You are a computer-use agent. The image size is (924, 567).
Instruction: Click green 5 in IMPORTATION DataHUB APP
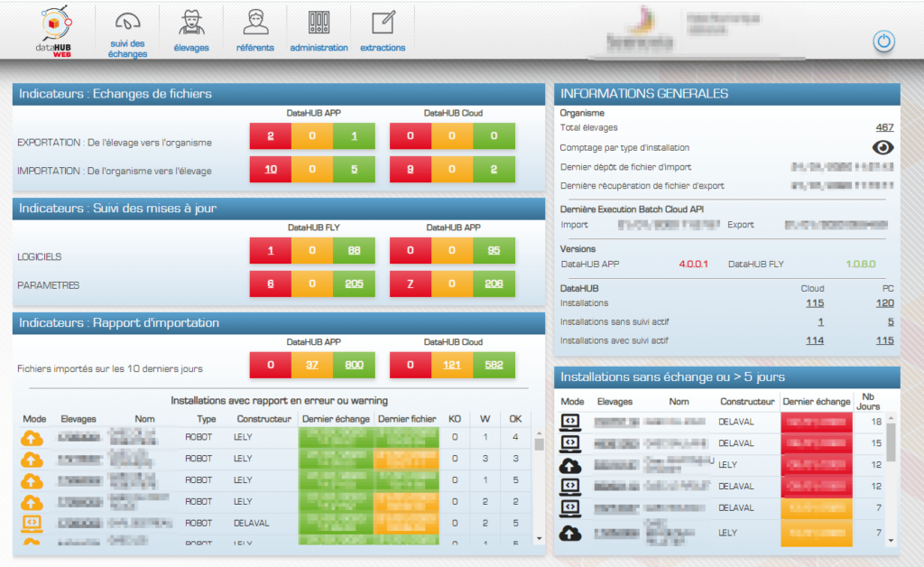click(x=354, y=169)
